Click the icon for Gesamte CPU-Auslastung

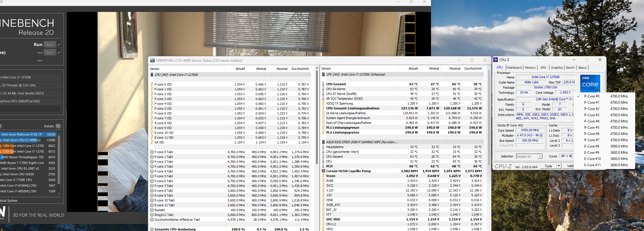152,229
